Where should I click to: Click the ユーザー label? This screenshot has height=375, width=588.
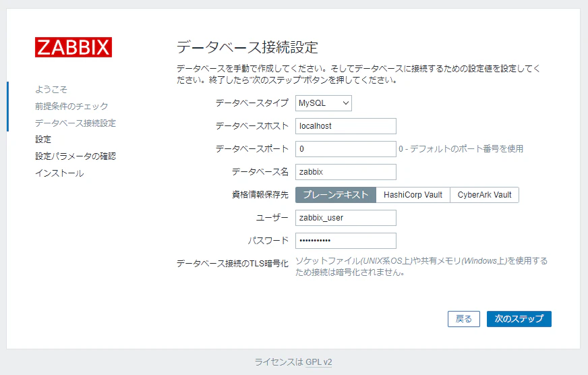click(x=272, y=217)
